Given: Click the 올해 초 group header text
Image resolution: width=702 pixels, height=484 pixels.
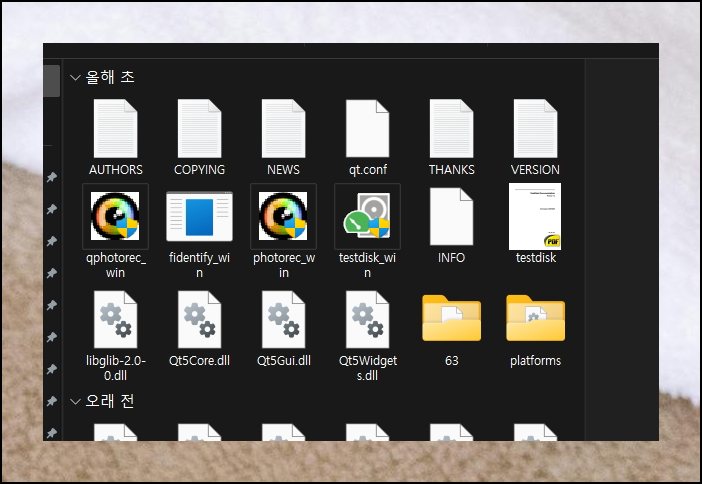Looking at the screenshot, I should pyautogui.click(x=110, y=77).
